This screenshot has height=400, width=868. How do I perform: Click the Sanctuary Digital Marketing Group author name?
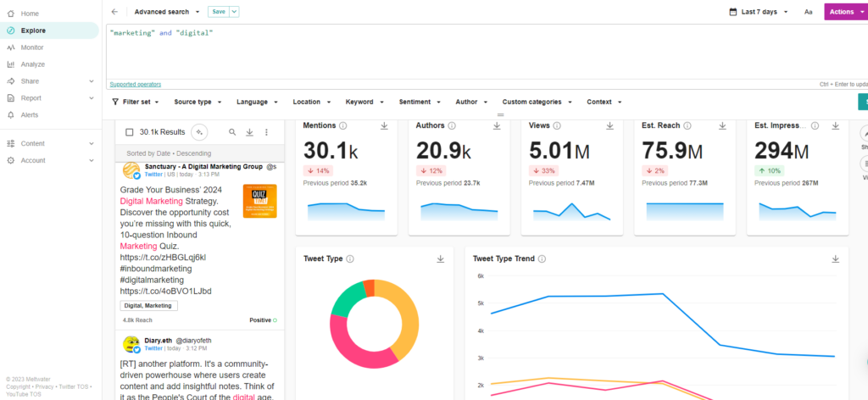(204, 167)
